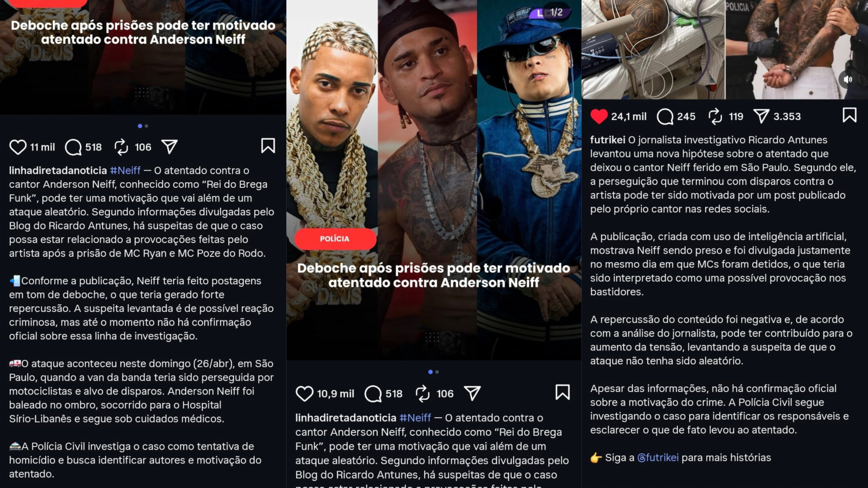Save the middle post with bookmark icon
This screenshot has height=488, width=868.
(563, 392)
